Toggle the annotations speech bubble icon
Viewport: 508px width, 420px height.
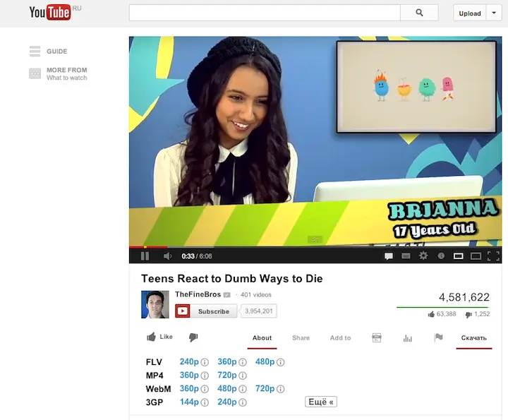click(388, 256)
